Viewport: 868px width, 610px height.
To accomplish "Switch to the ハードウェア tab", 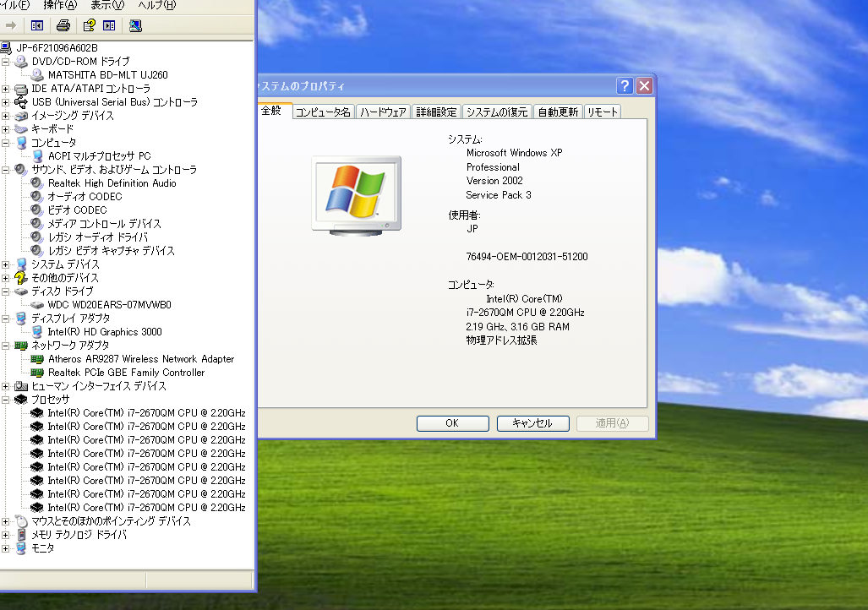I will click(383, 112).
